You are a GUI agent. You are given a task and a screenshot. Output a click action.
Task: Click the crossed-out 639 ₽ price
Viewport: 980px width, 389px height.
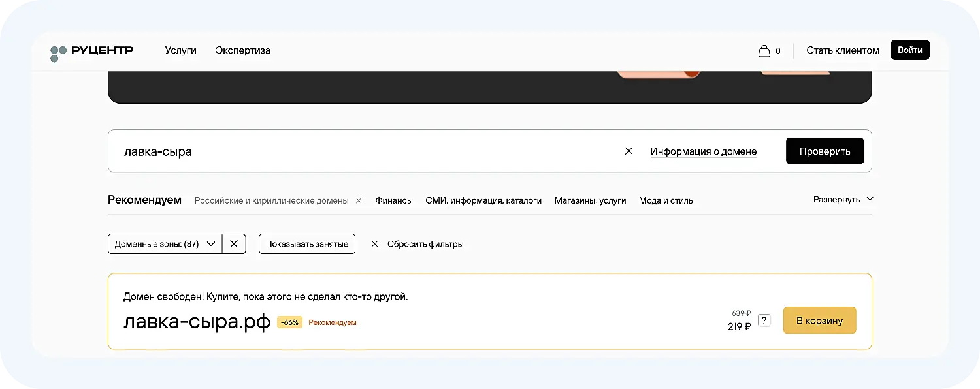[742, 313]
